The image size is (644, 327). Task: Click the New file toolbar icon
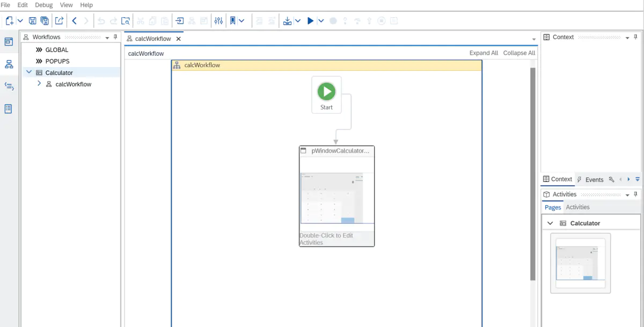pyautogui.click(x=9, y=21)
